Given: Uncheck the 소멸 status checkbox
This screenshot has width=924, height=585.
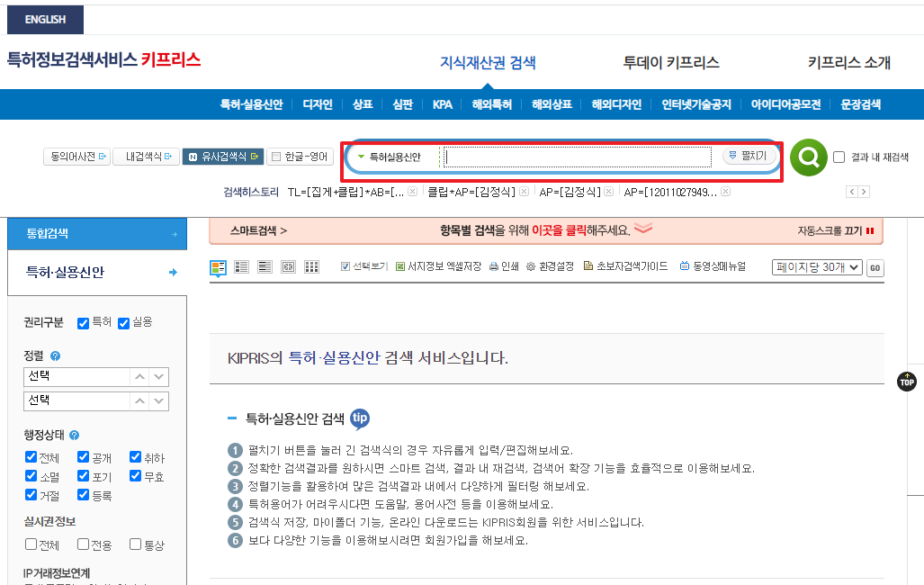Looking at the screenshot, I should [x=31, y=476].
